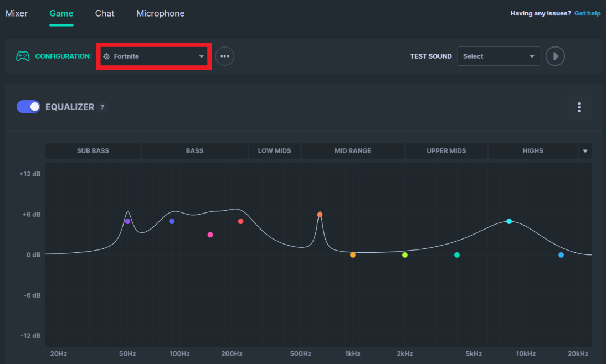Screen dimensions: 606x364
Task: Open the Test Sound select dropdown
Action: pyautogui.click(x=498, y=56)
